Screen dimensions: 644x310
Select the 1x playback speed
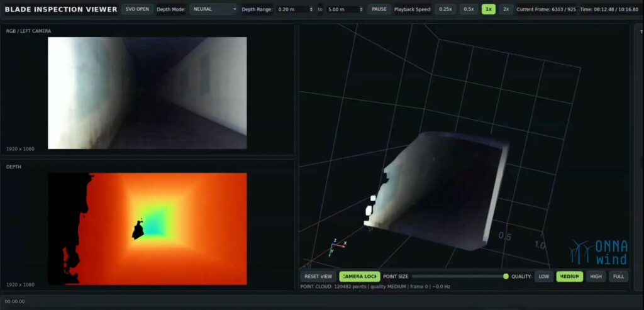(488, 9)
